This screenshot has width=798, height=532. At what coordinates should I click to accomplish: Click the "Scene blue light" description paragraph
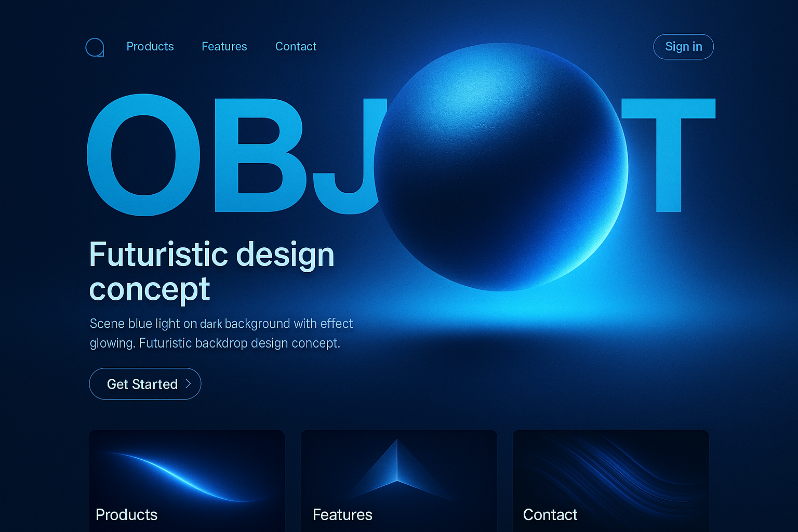coord(221,333)
